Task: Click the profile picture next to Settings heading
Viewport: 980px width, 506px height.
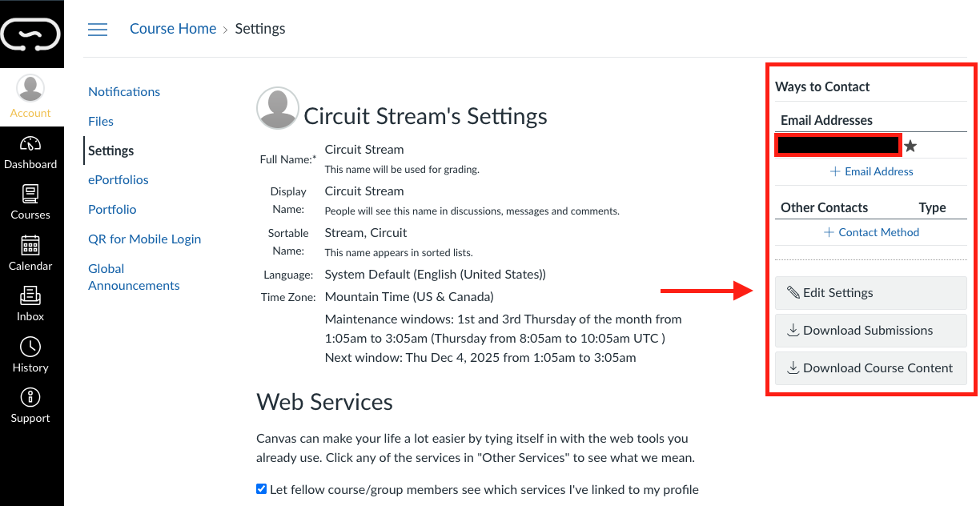Action: click(277, 109)
